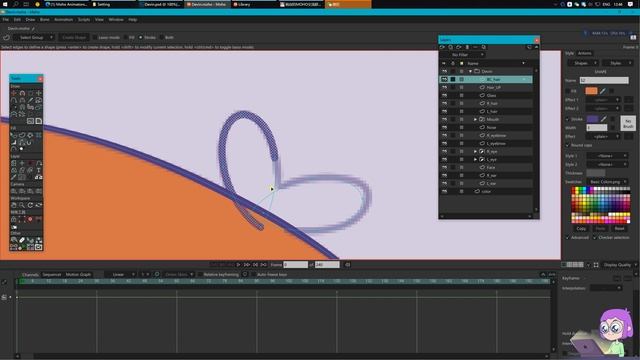The image size is (640, 360).
Task: Click the step forward playback button
Action: point(247,264)
